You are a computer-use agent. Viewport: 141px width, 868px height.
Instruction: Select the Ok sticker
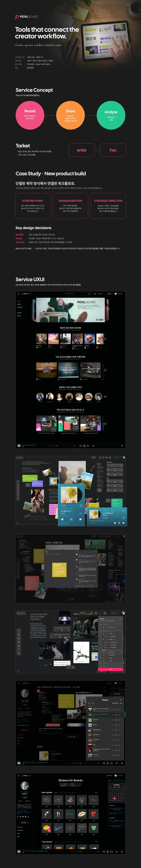(70, 828)
